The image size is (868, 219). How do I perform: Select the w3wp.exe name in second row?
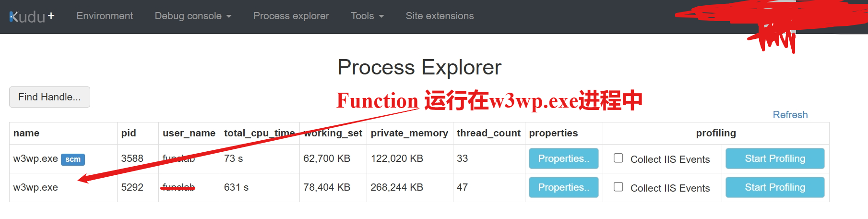[36, 187]
